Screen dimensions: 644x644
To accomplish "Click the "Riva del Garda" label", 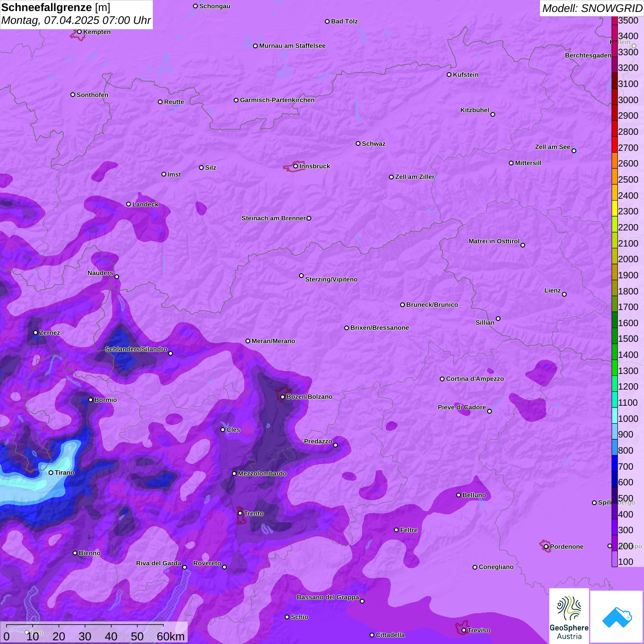I will click(x=159, y=563).
